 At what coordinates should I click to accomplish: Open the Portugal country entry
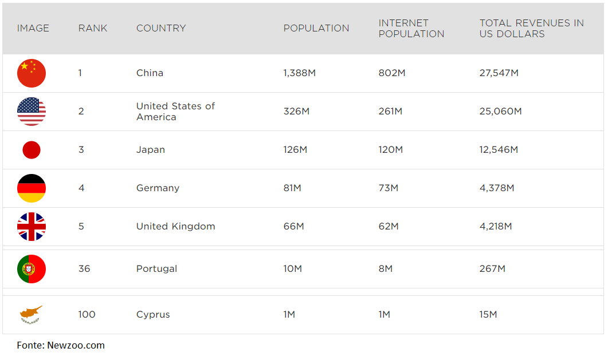156,269
